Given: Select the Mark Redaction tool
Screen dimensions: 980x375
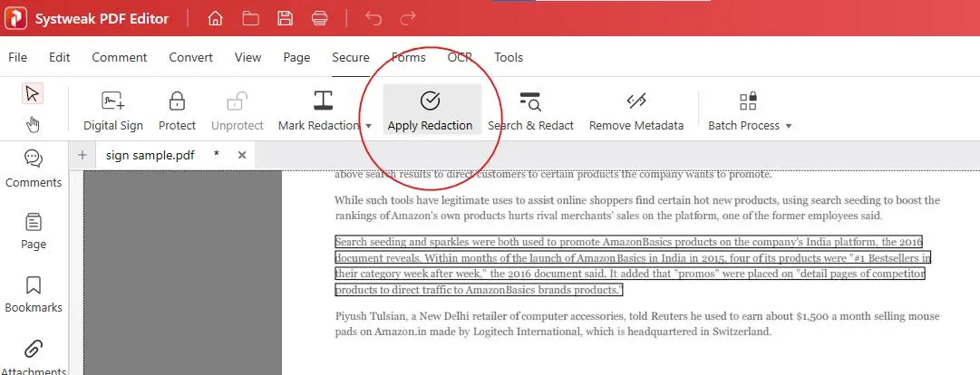Looking at the screenshot, I should [x=319, y=111].
